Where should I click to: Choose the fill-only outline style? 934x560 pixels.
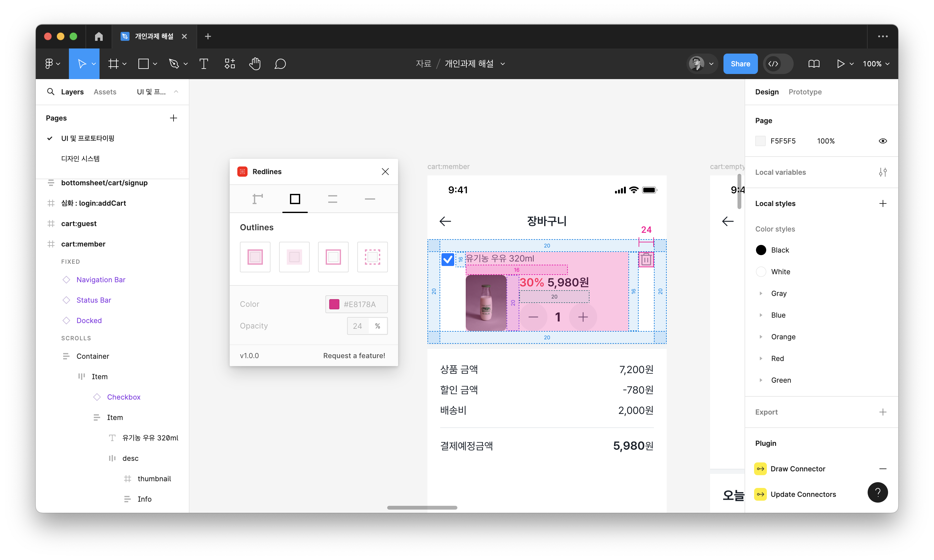coord(294,257)
